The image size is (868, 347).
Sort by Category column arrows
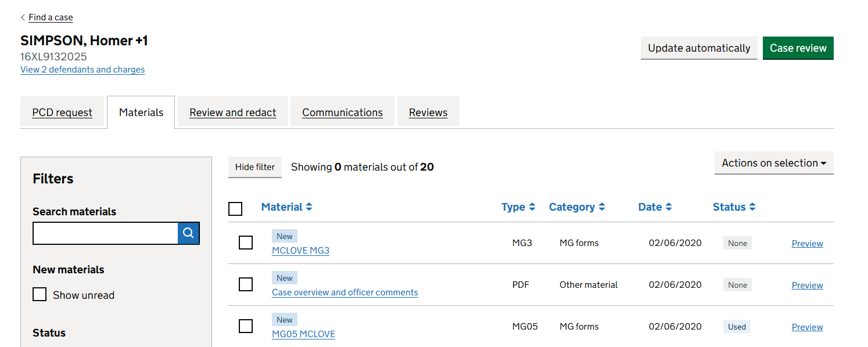point(601,207)
